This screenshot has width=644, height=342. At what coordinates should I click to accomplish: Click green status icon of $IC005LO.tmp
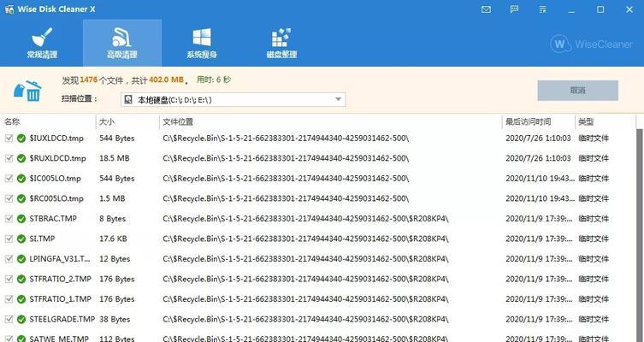point(21,178)
